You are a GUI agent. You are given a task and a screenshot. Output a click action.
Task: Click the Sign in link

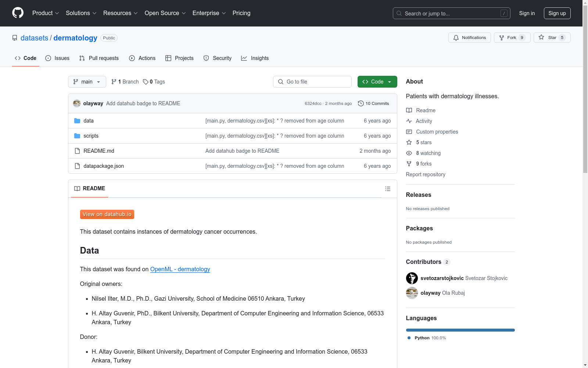coord(527,13)
